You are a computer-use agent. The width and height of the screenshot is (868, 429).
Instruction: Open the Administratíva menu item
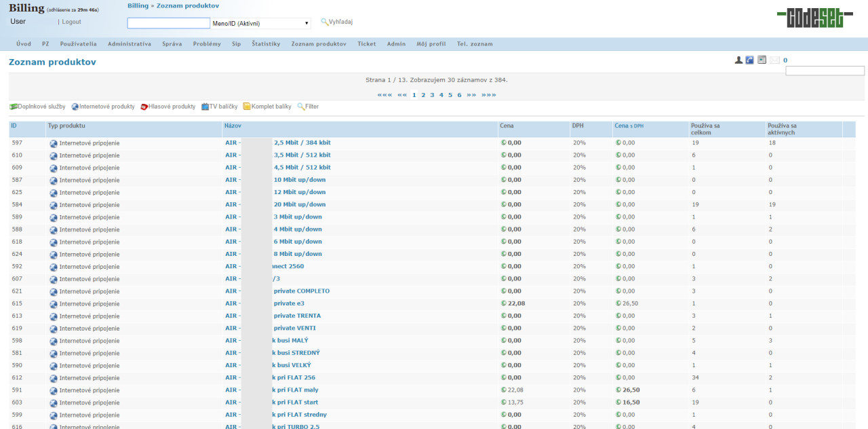(x=129, y=44)
